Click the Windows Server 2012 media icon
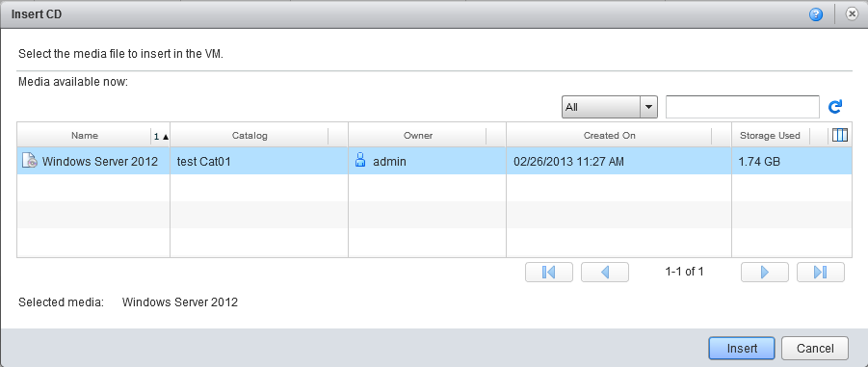 30,161
